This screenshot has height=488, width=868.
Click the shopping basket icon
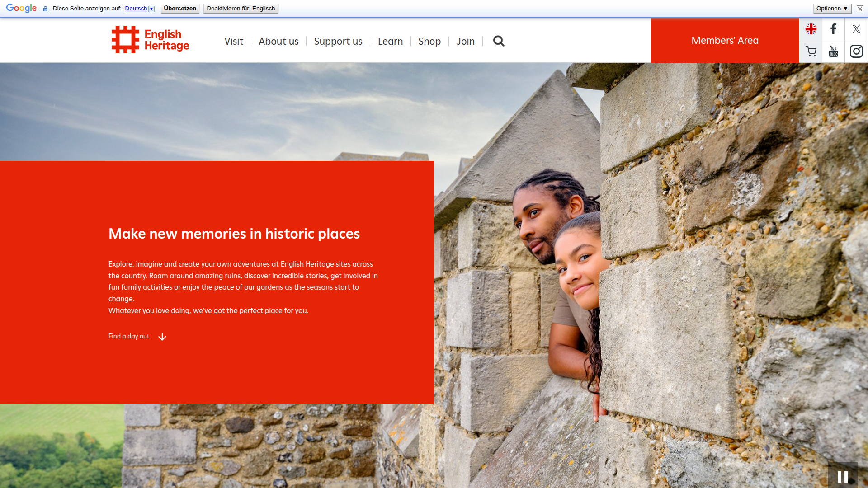pos(811,52)
